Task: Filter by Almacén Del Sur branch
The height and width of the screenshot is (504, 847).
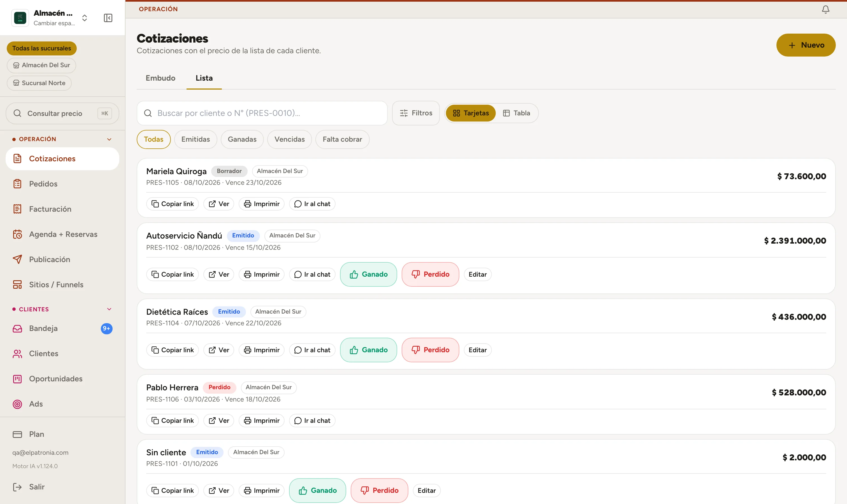Action: click(41, 65)
